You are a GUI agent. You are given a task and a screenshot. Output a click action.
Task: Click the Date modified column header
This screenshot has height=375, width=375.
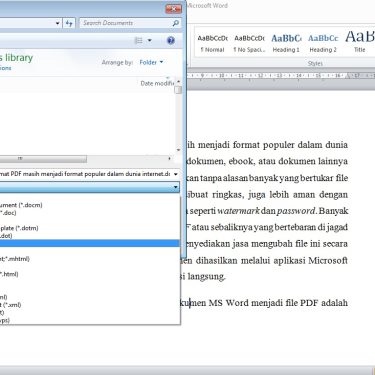pos(157,83)
